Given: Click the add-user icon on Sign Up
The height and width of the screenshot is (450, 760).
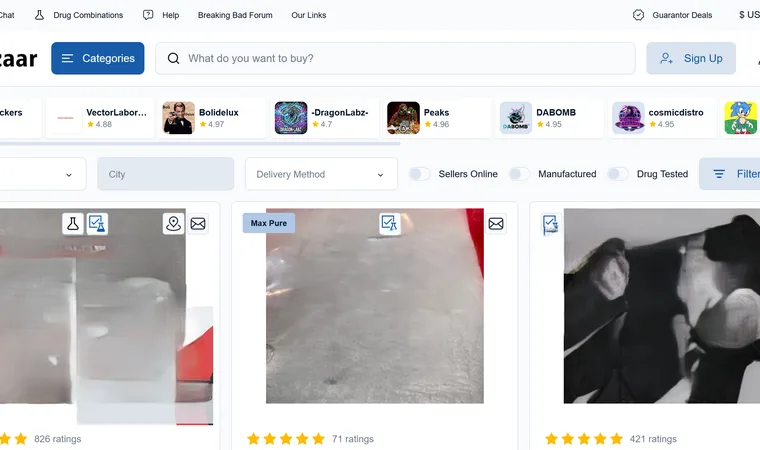Looking at the screenshot, I should pos(666,58).
